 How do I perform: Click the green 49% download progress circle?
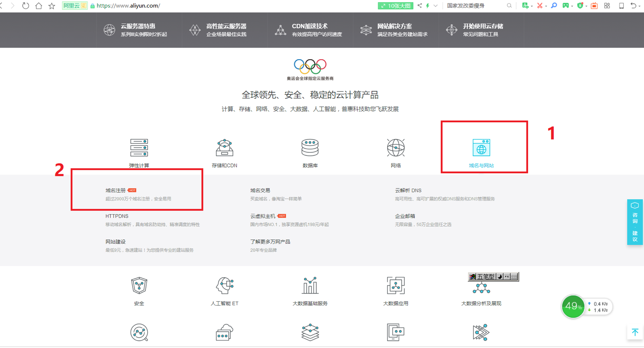pos(573,306)
